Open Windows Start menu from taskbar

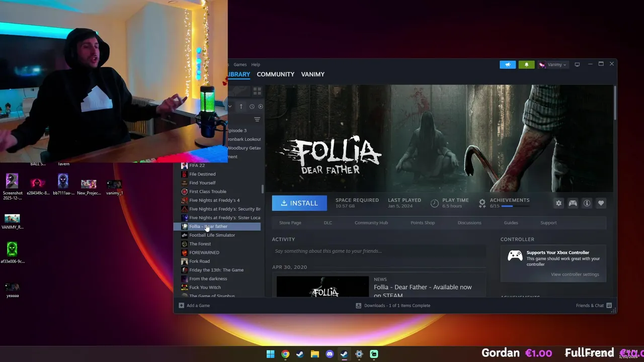[x=271, y=354]
